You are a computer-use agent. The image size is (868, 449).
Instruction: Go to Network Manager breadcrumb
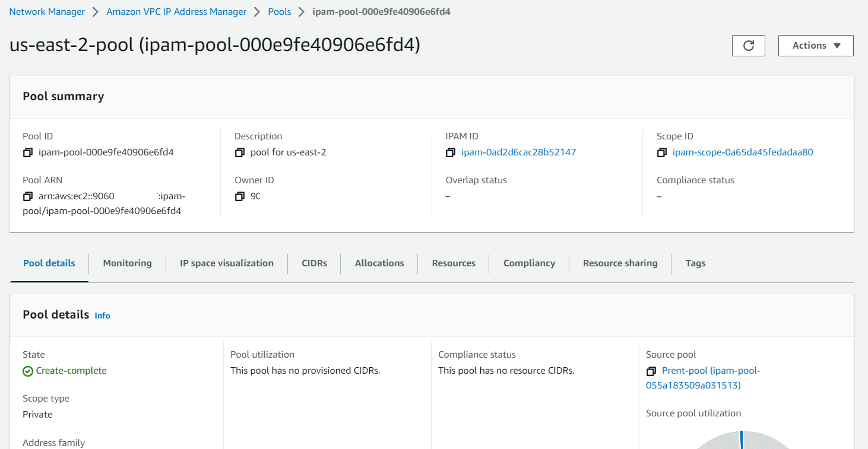(x=47, y=12)
